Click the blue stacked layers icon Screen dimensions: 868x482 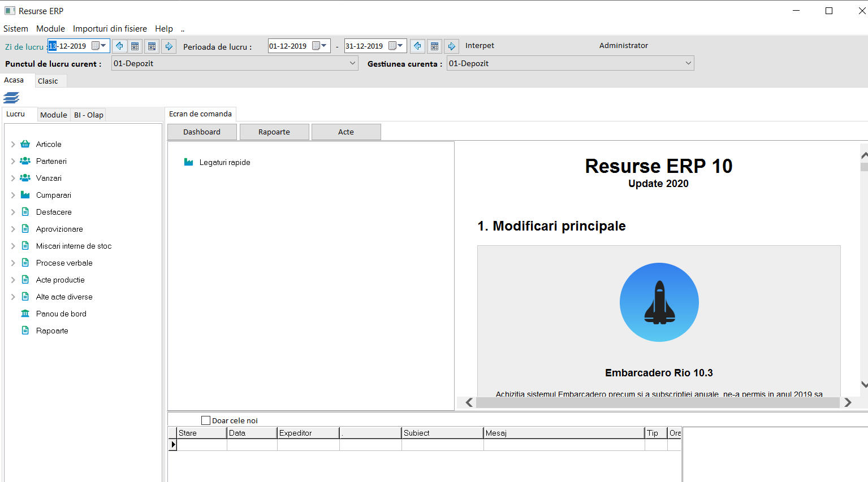[11, 98]
